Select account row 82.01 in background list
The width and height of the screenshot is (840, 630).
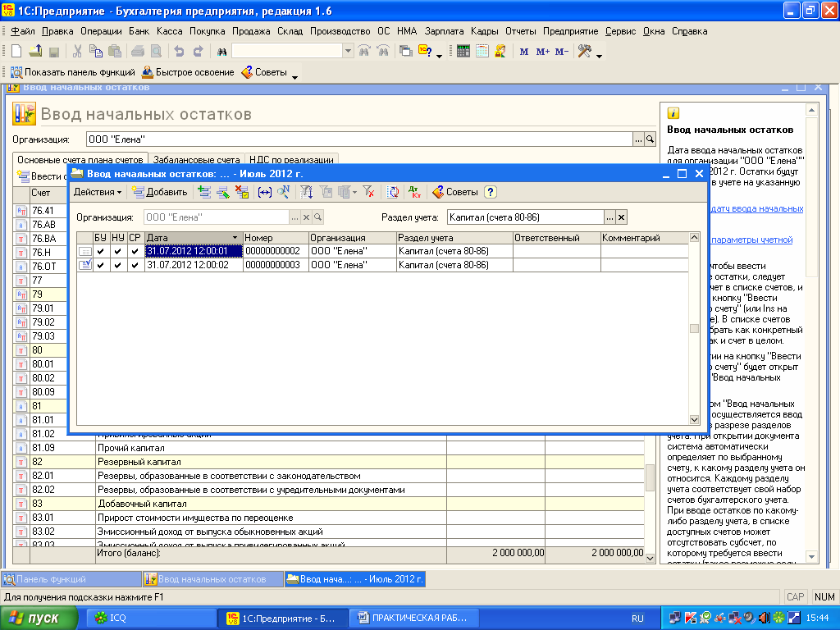tap(329, 476)
